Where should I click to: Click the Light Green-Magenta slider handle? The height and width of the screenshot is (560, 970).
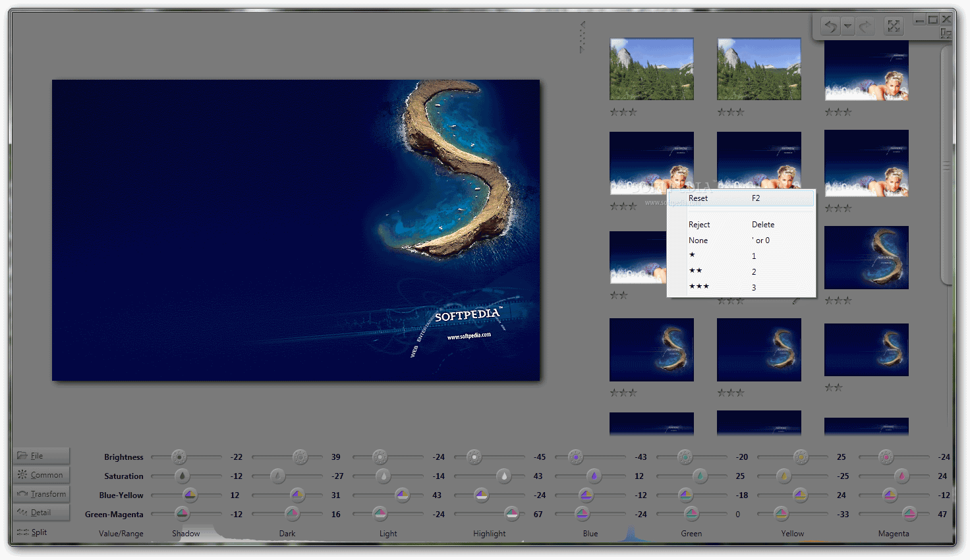tap(380, 514)
